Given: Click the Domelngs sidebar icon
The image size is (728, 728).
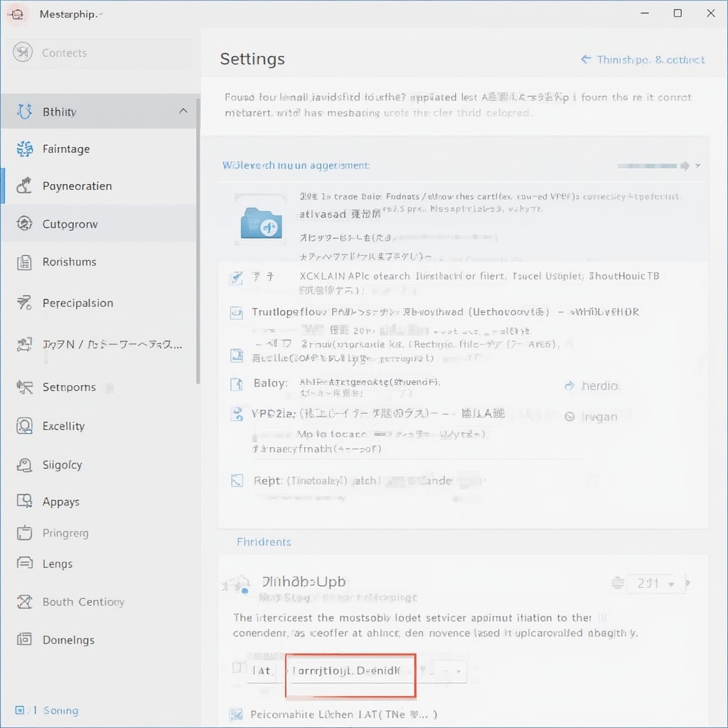Looking at the screenshot, I should [x=24, y=639].
